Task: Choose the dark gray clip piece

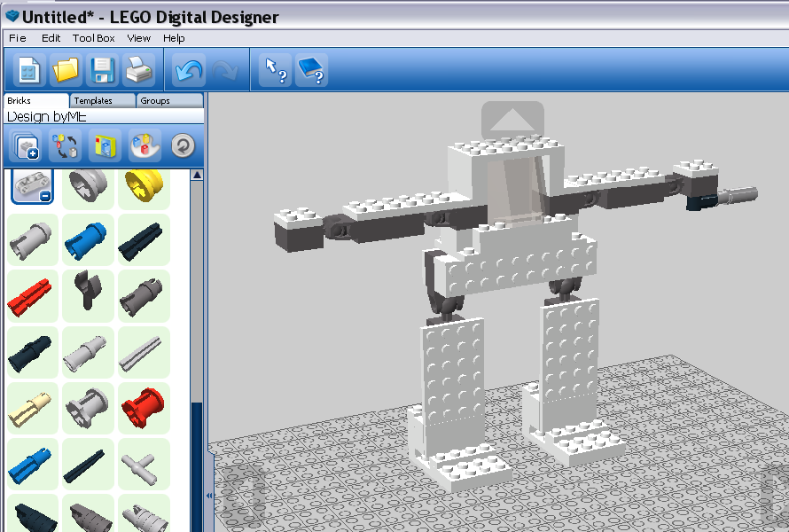Action: [88, 296]
